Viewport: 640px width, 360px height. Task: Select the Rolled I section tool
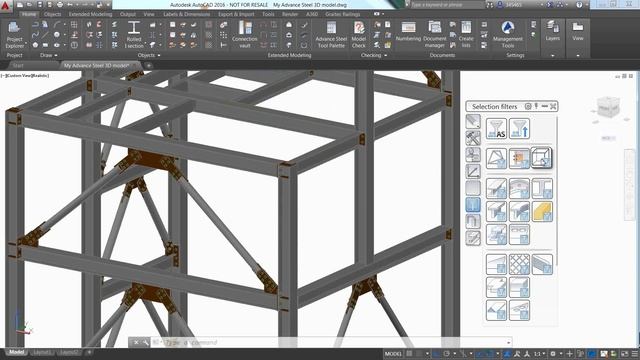coord(134,35)
